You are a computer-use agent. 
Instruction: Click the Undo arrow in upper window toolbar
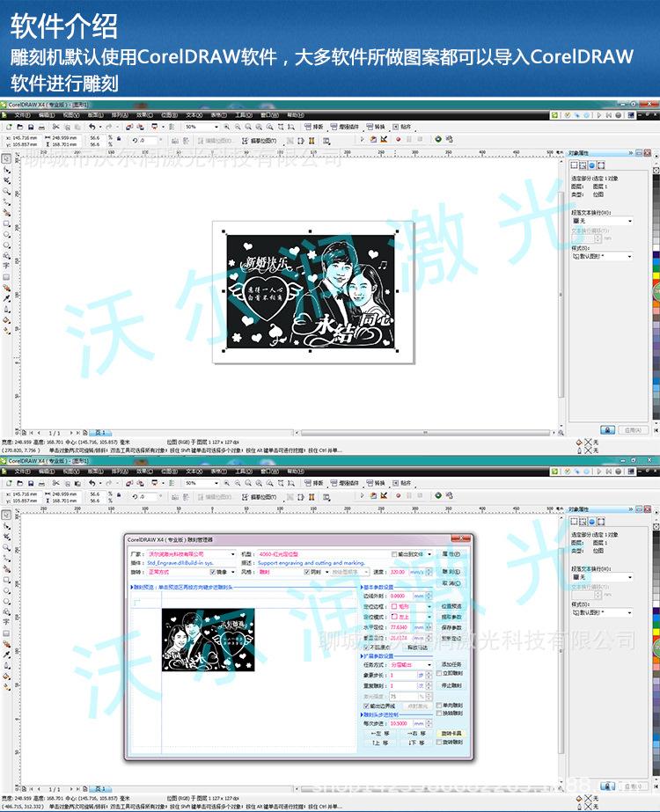tap(92, 127)
